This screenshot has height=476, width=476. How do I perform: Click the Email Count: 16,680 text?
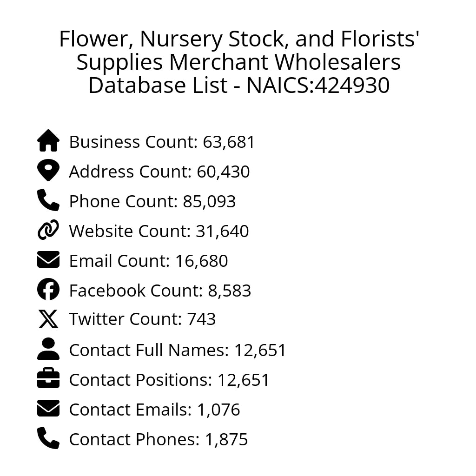148,261
